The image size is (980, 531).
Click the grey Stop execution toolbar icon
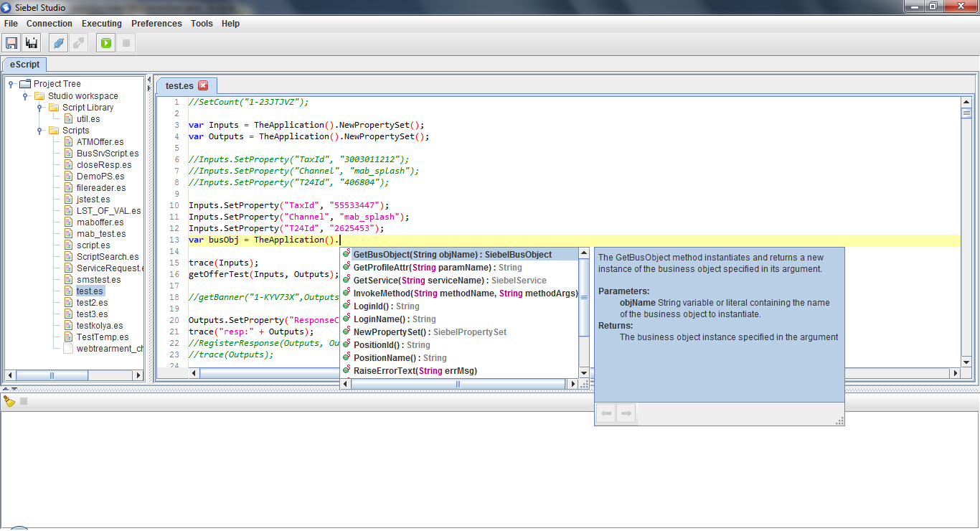point(126,43)
